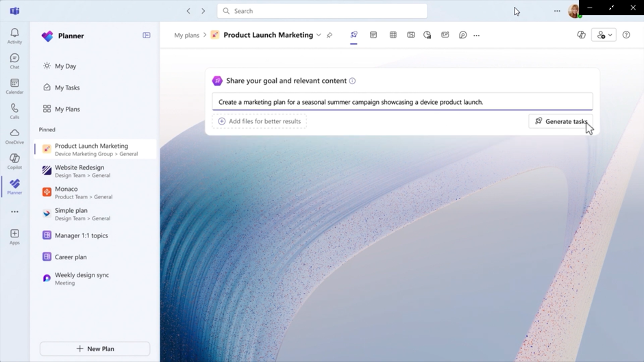Viewport: 644px width, 362px height.
Task: Open the Help question mark icon
Action: pos(626,36)
